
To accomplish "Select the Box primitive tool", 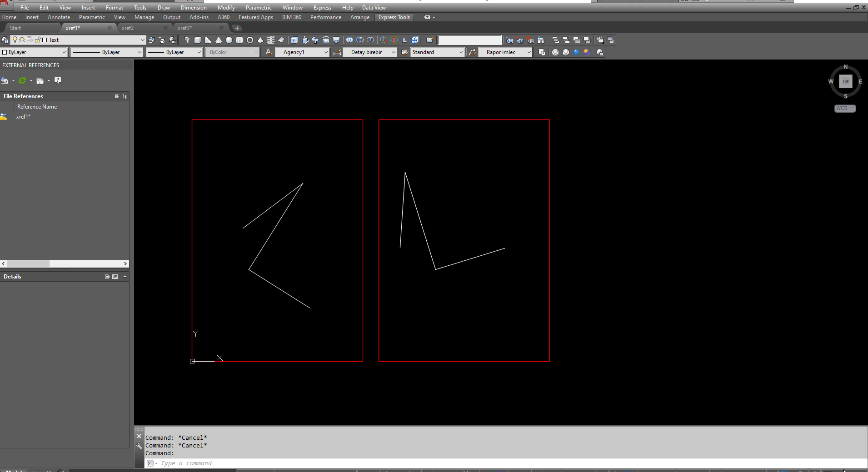I will tap(198, 40).
